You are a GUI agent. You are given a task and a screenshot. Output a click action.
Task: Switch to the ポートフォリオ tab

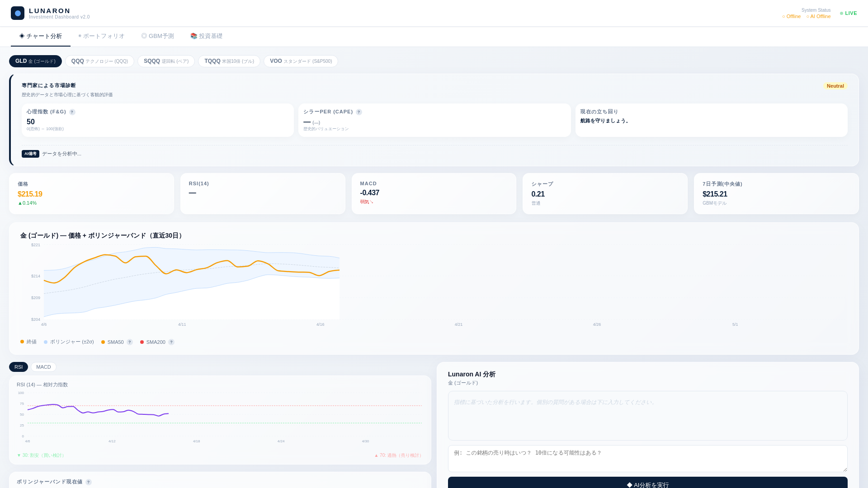click(101, 36)
